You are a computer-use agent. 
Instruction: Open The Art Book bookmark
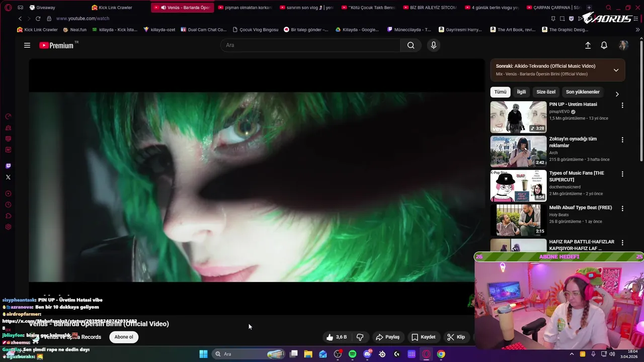click(x=512, y=30)
